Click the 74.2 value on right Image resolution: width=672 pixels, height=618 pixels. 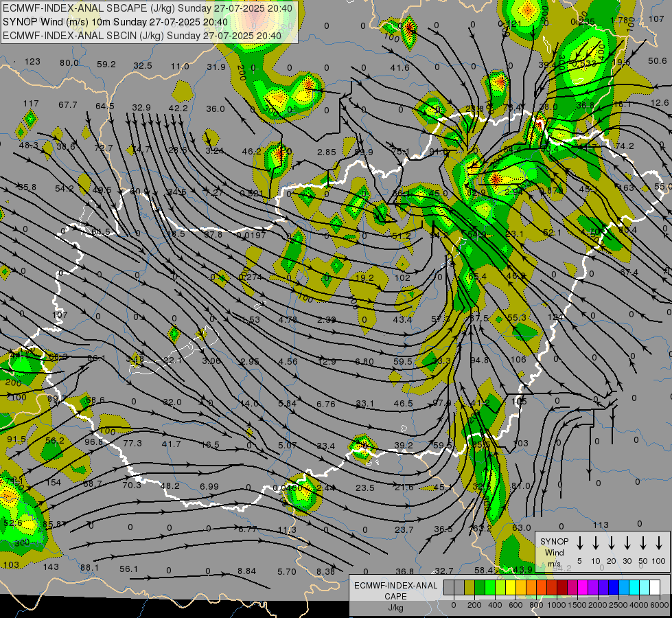point(625,146)
